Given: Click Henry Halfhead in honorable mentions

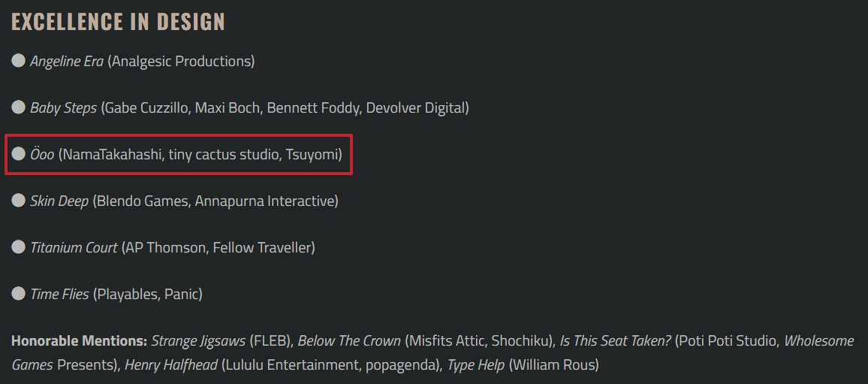Looking at the screenshot, I should click(x=171, y=365).
